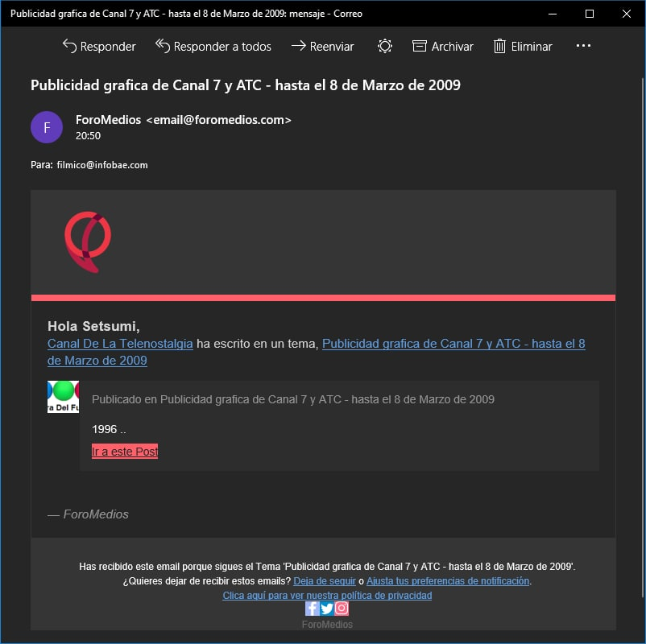Viewport: 646px width, 644px height.
Task: Click the 'Hola Setsumi,' greeting
Action: click(93, 326)
